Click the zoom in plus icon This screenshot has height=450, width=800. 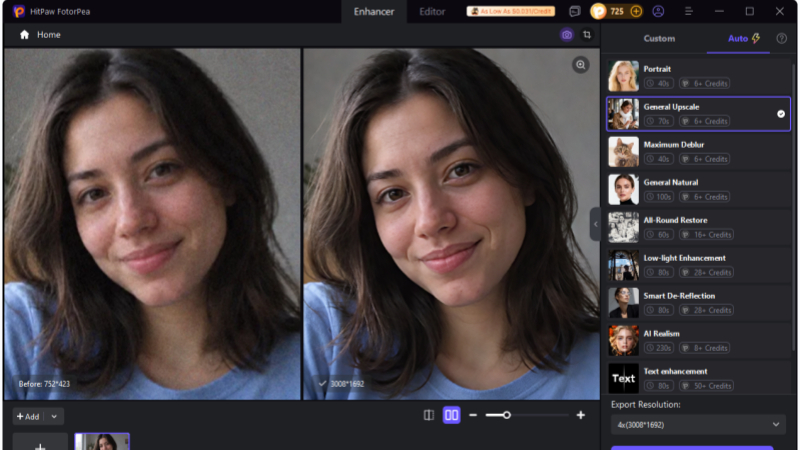(x=581, y=415)
